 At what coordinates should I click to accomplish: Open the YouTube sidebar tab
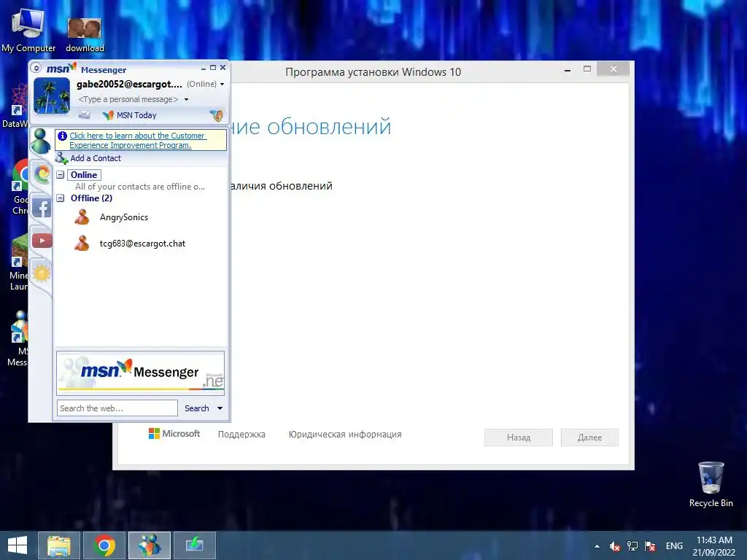tap(42, 241)
